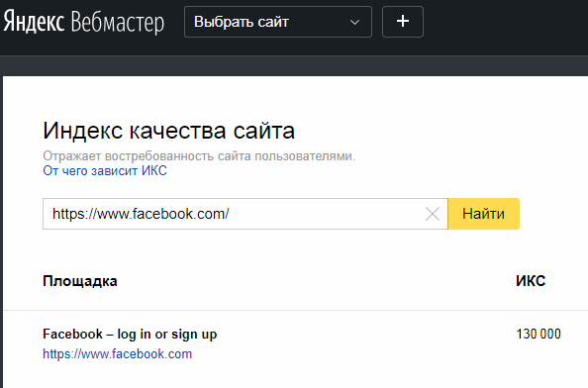
Task: Click the Индекс качества сайта heading
Action: tap(168, 131)
